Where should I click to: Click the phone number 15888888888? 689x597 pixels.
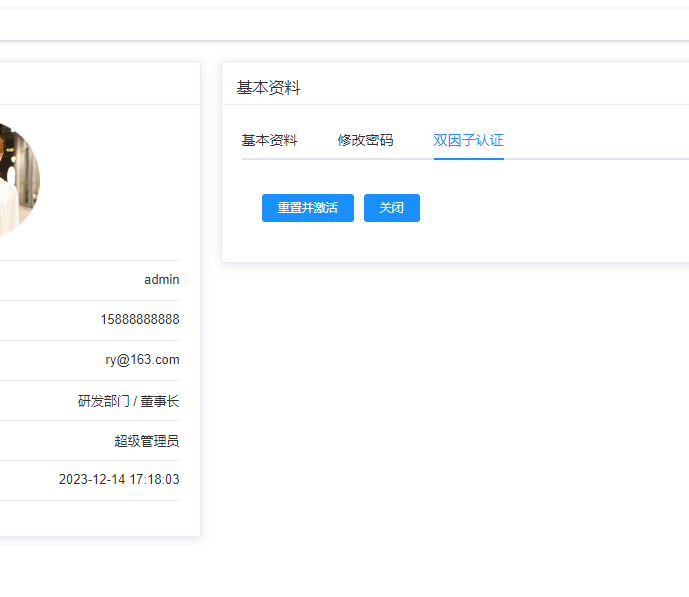(x=140, y=319)
